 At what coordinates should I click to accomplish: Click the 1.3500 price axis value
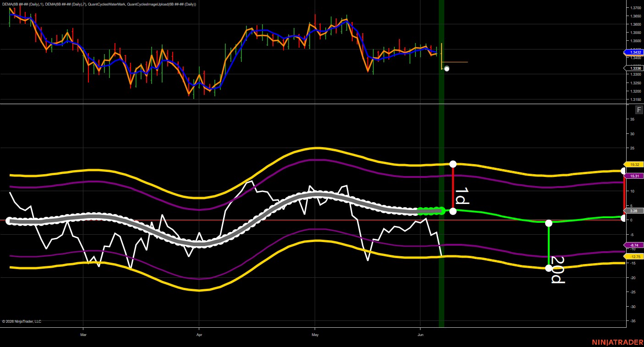[635, 41]
